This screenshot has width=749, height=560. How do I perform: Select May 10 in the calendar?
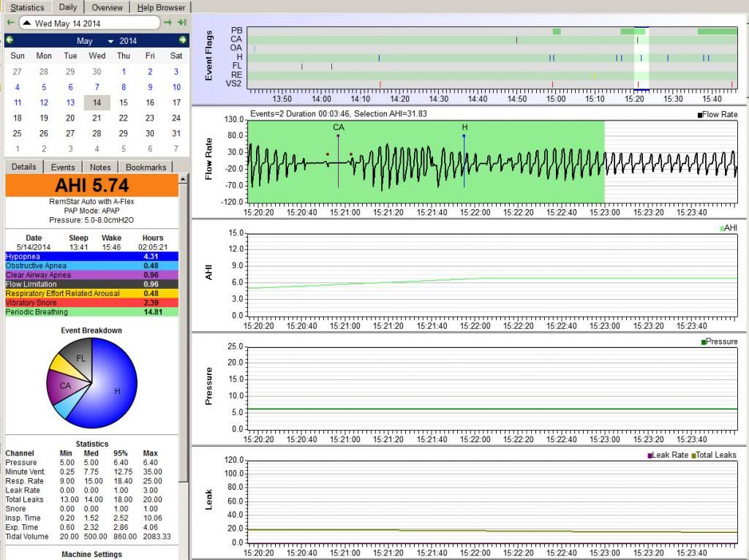coord(176,87)
